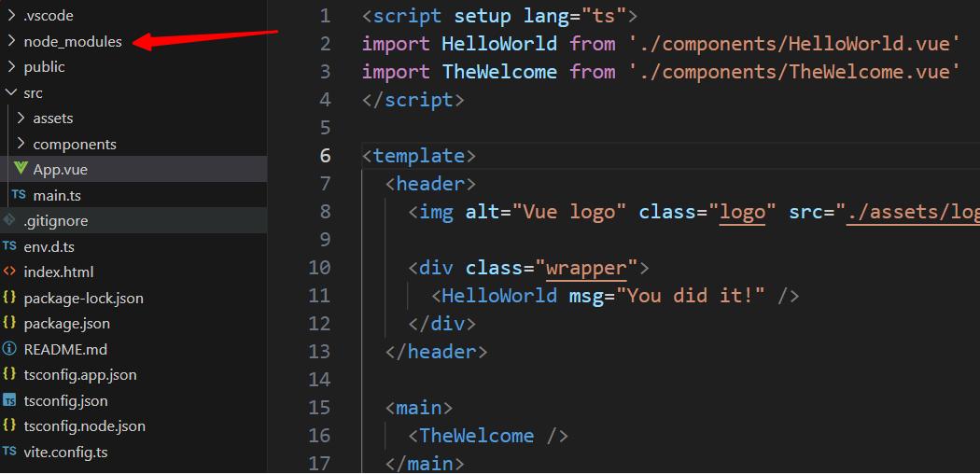Click the braces icon beside tsconfig.node.json

[9, 425]
